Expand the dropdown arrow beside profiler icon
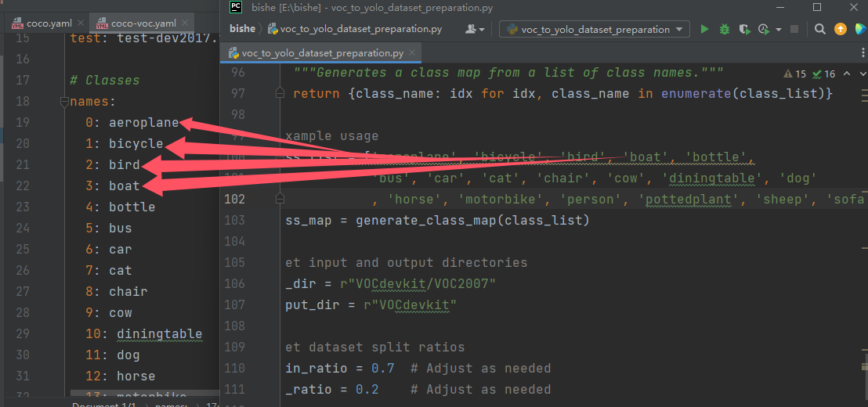 [779, 29]
